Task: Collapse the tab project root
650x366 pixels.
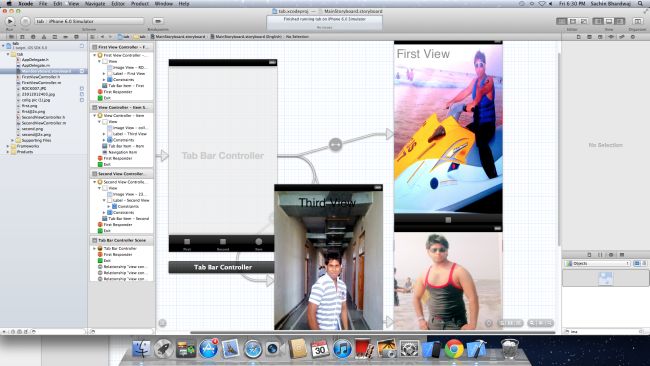Action: click(x=3, y=46)
